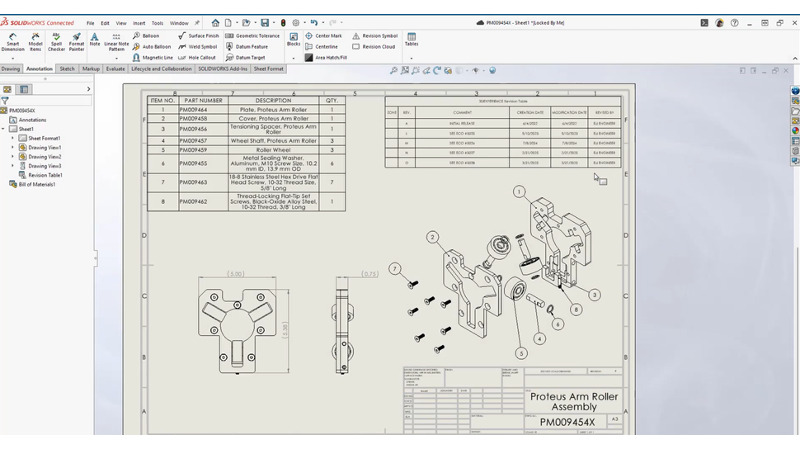Click the Revision Cloud tool
800x450 pixels.
[x=374, y=46]
